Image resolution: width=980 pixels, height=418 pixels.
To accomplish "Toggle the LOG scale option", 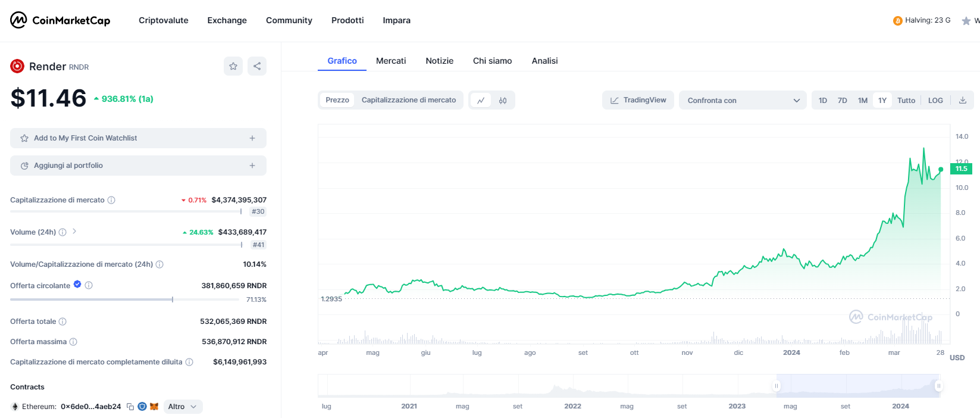I will [x=935, y=100].
